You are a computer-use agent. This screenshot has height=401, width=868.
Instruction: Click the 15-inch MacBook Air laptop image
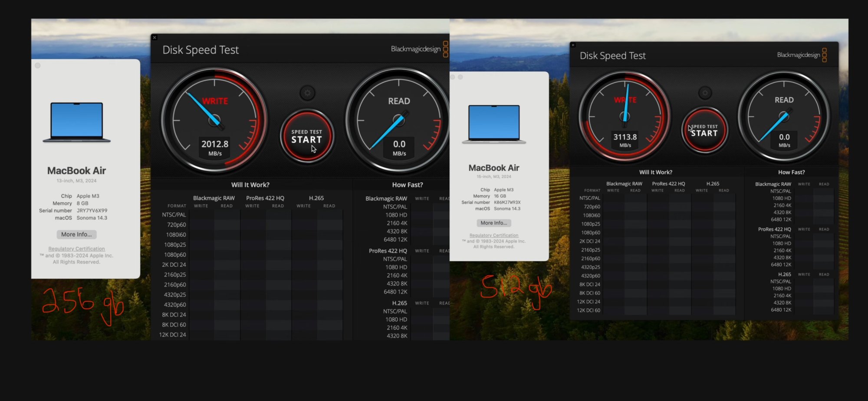[494, 124]
